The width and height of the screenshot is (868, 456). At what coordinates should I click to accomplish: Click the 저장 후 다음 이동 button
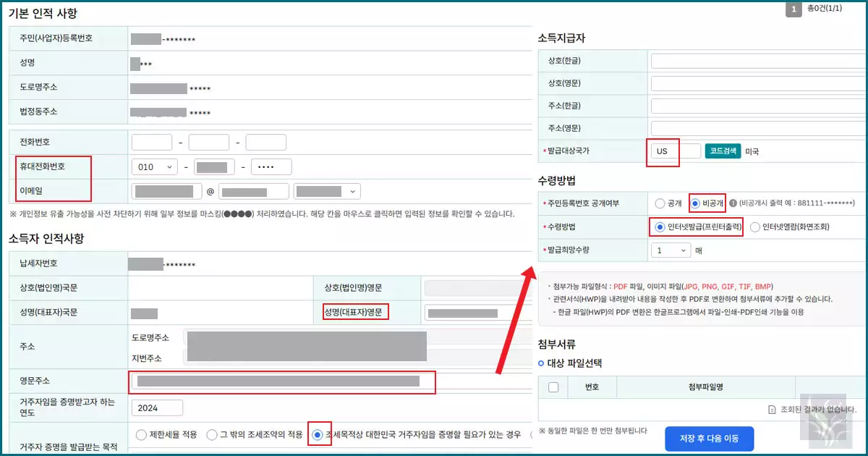pos(709,438)
